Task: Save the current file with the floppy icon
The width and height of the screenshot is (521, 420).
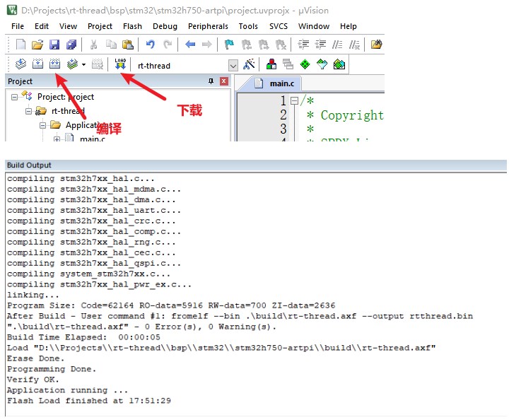Action: [x=54, y=45]
